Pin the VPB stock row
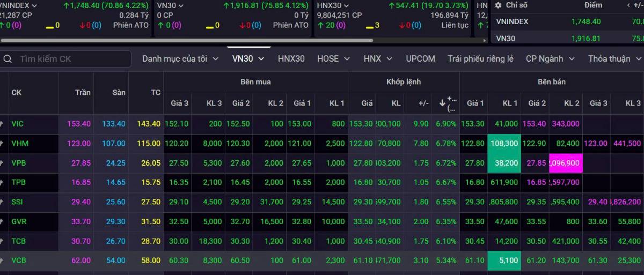Screen dimensions: 644x275 point(2,163)
